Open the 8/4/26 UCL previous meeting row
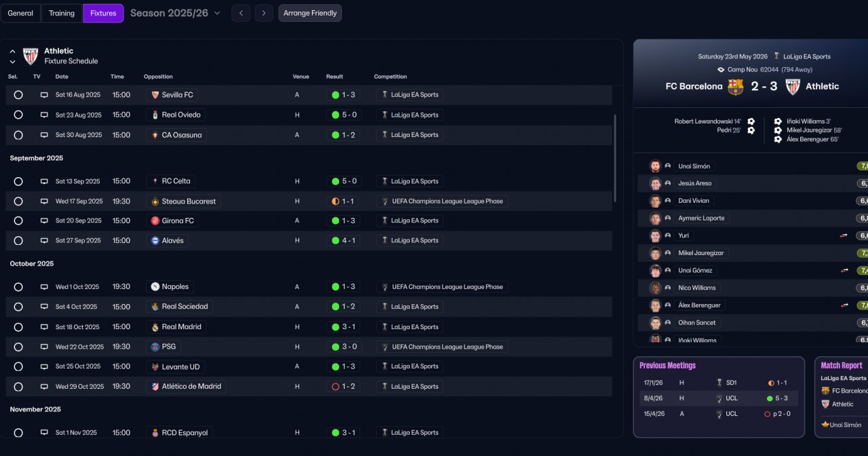 (x=719, y=398)
